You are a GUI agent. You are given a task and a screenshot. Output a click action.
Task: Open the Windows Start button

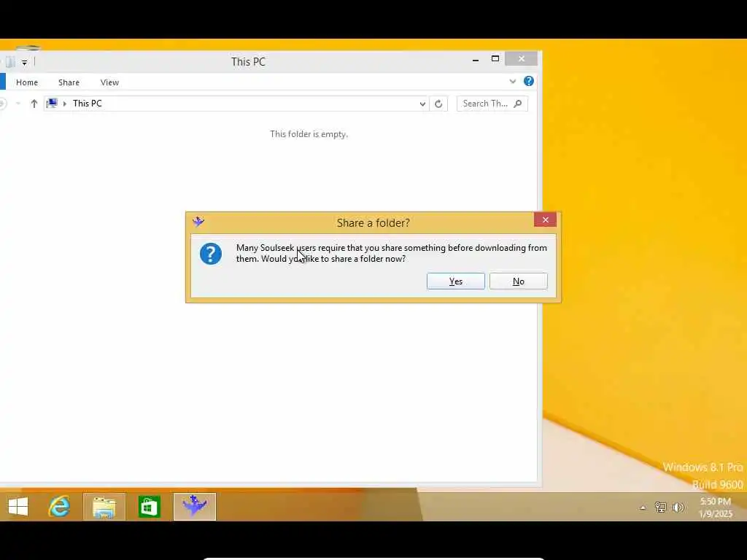[x=18, y=507]
